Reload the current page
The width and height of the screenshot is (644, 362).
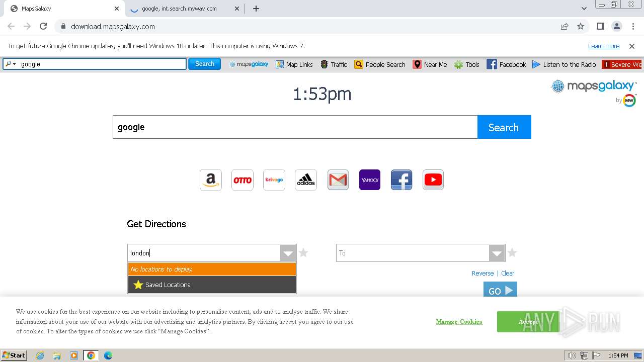click(43, 26)
